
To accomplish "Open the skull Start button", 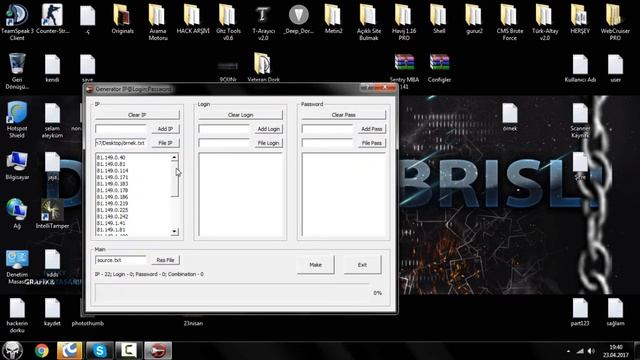I will click(x=13, y=350).
